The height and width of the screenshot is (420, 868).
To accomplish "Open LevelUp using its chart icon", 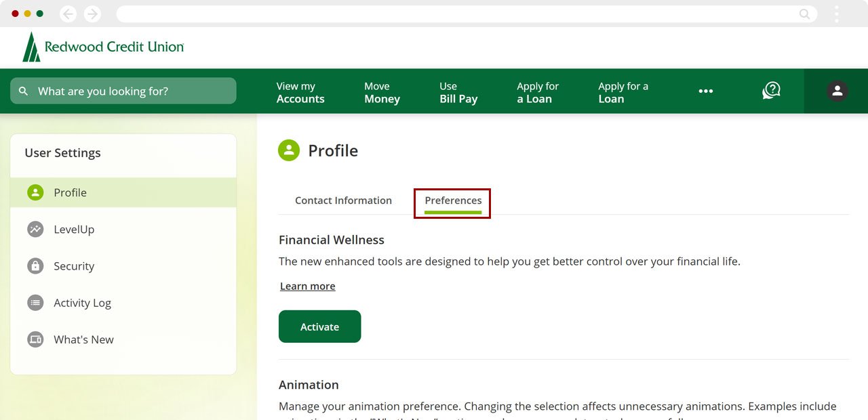I will tap(35, 229).
